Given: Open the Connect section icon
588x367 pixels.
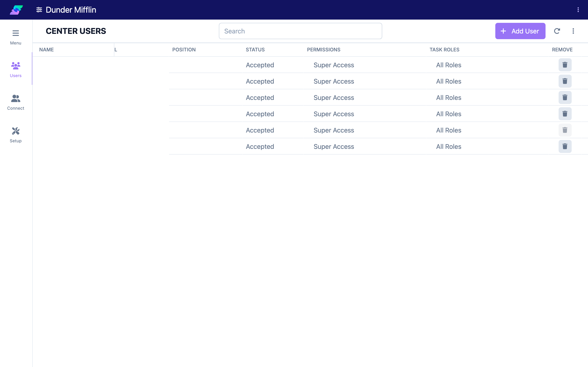Looking at the screenshot, I should [16, 98].
